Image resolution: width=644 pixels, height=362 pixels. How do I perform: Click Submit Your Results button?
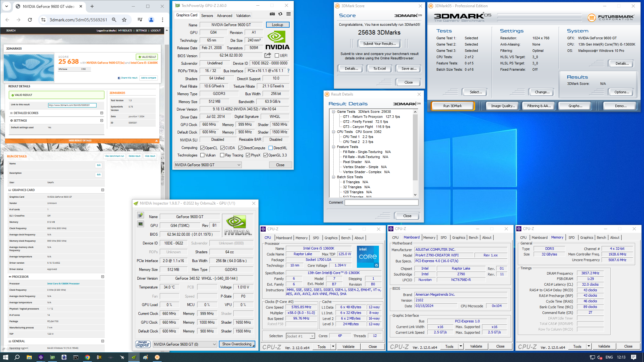click(379, 44)
